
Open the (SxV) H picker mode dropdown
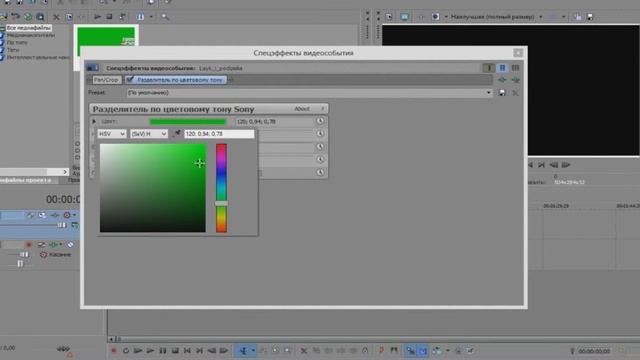149,134
